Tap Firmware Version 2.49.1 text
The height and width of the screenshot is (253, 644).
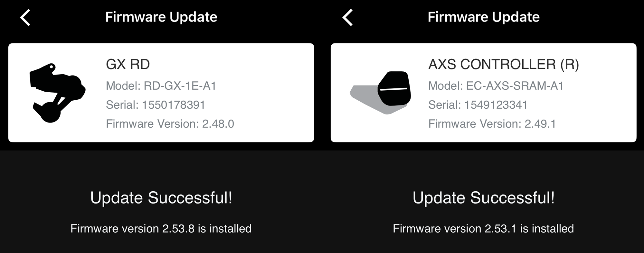(492, 124)
